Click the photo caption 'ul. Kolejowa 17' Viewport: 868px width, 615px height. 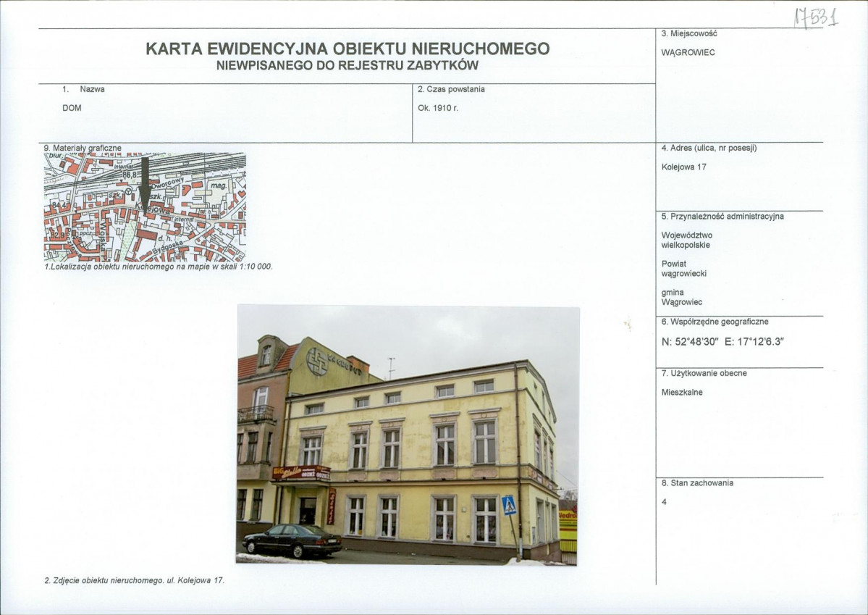(195, 581)
